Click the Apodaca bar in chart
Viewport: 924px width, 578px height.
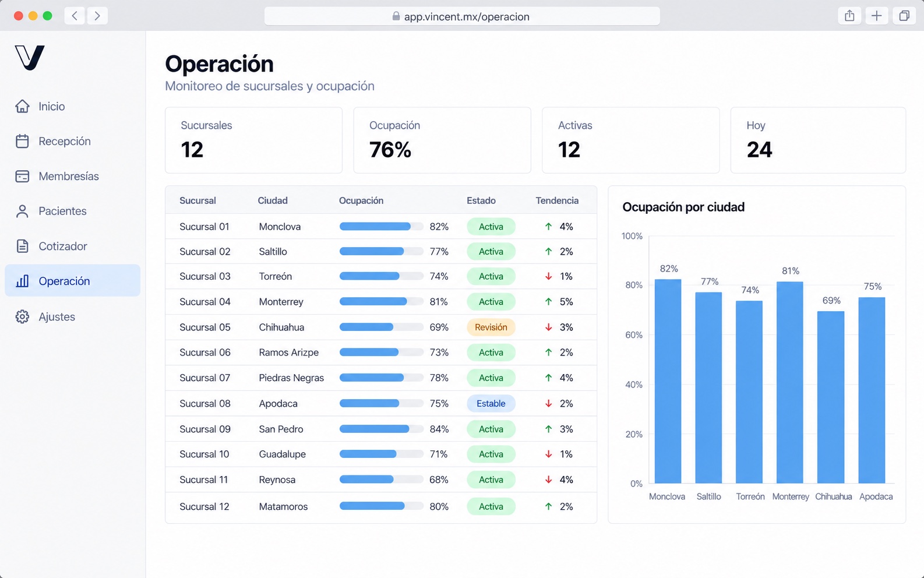pos(872,390)
